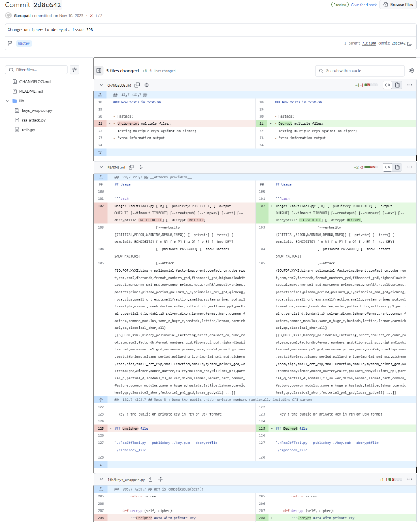Switch CHANGELOG.md to rich diff view

(x=397, y=85)
